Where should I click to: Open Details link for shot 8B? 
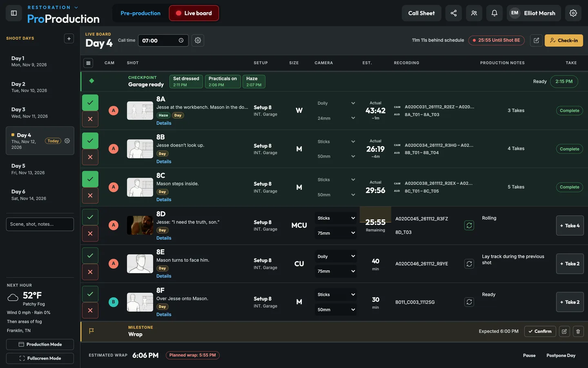point(164,162)
